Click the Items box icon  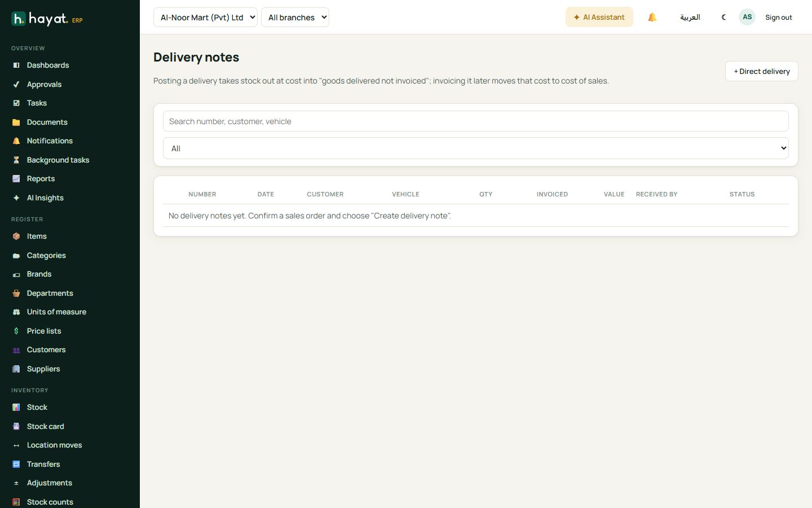tap(16, 237)
